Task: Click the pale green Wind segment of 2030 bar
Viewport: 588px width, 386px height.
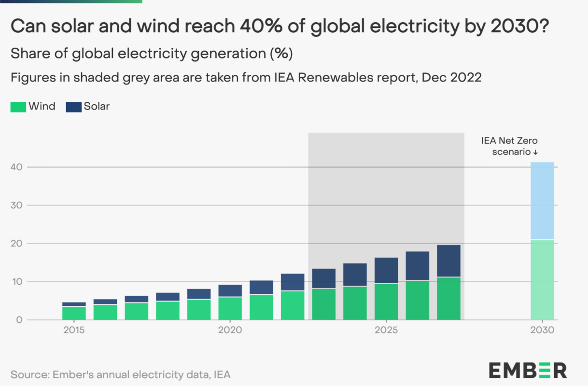Action: (543, 279)
